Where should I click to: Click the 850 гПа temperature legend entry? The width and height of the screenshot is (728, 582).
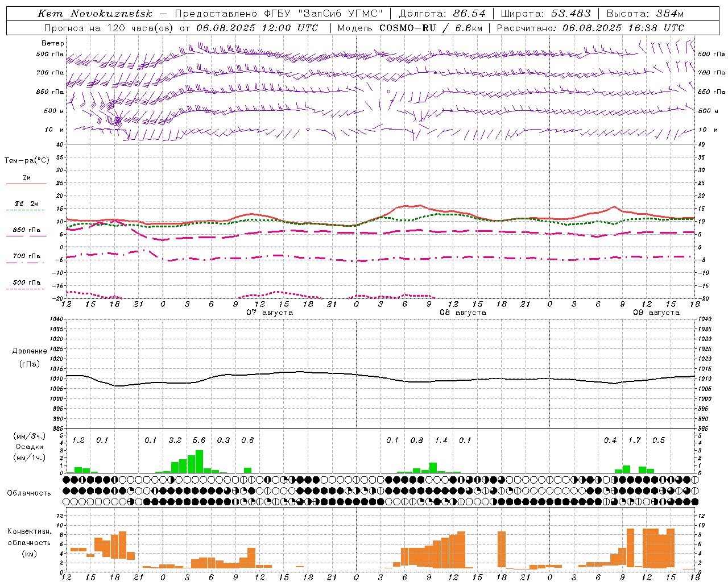tap(27, 230)
